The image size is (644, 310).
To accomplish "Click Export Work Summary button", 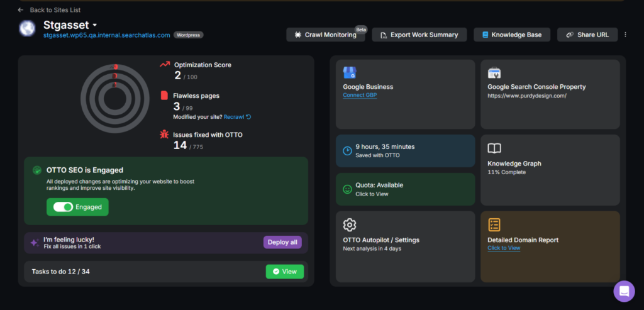I will [419, 35].
